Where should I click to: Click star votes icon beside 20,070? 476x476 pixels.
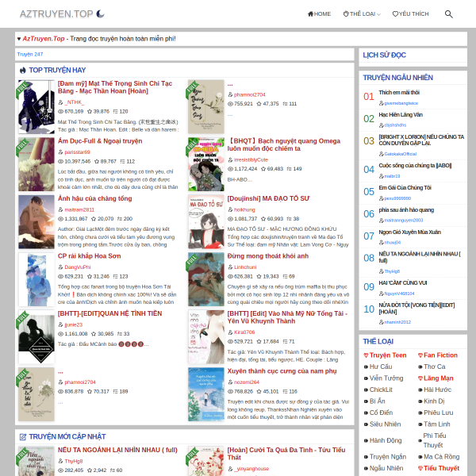point(94,219)
